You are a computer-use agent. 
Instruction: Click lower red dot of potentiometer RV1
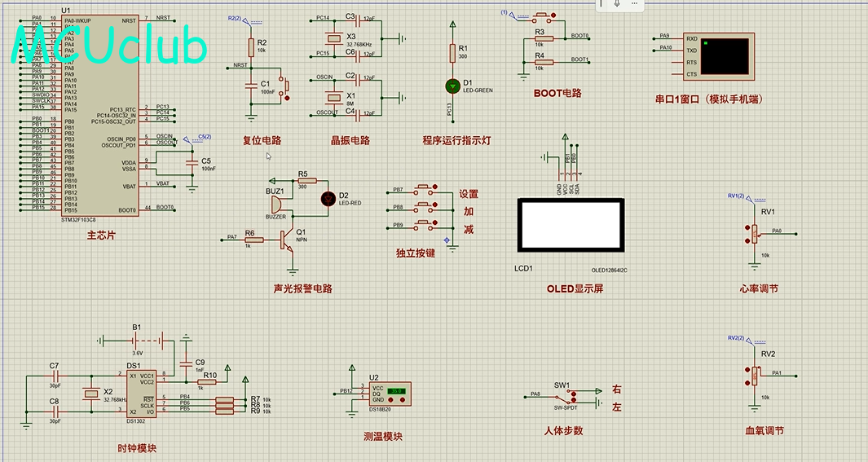[747, 240]
